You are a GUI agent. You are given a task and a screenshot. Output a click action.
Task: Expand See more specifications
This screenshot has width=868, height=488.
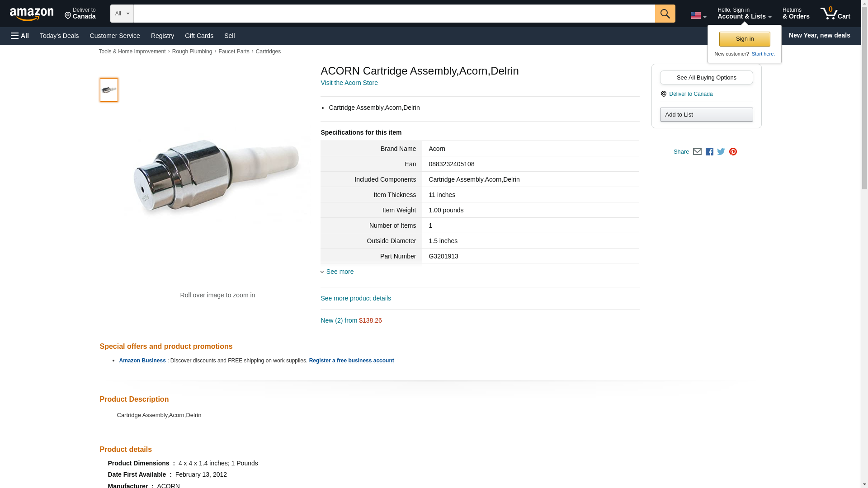tap(340, 272)
